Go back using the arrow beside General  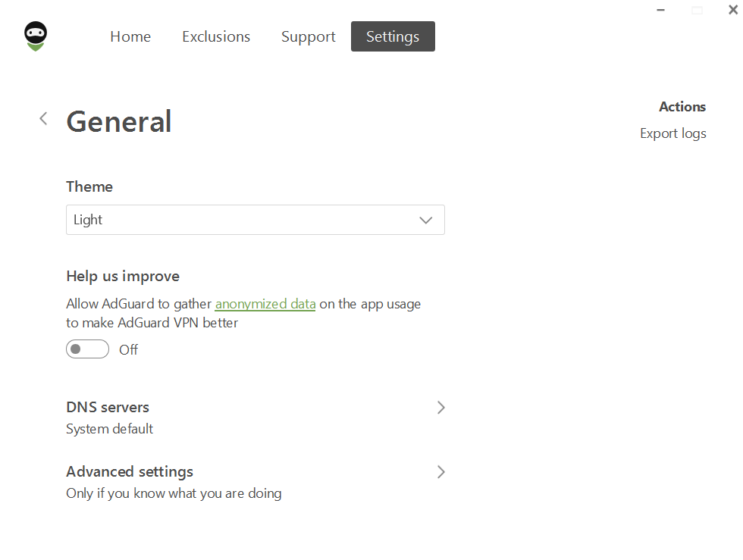coord(43,118)
